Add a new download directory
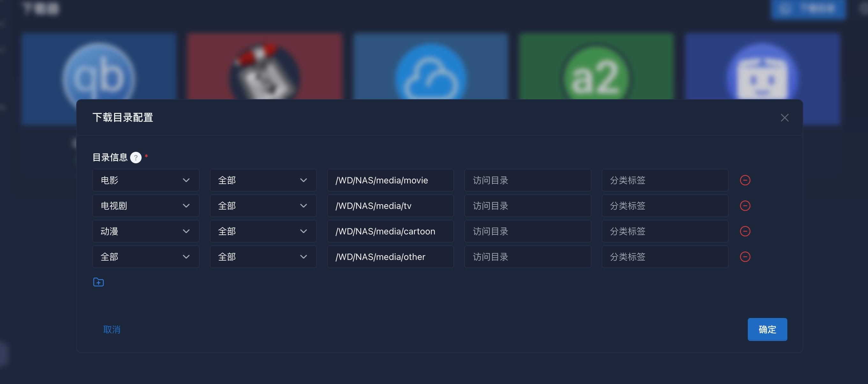 coord(99,282)
